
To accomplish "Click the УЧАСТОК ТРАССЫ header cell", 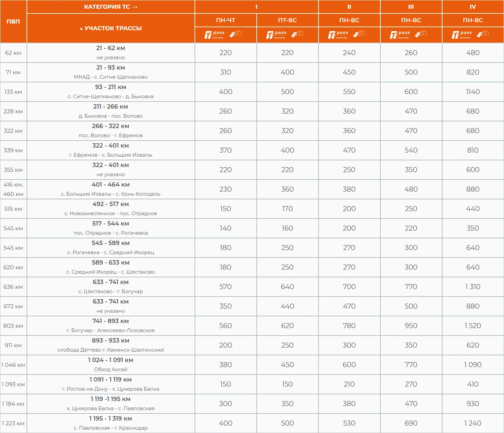I will coord(111,28).
